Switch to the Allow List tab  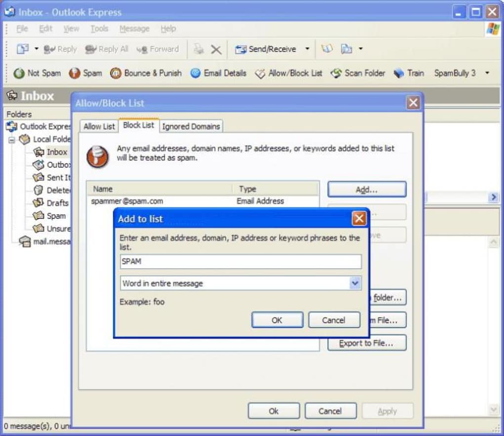pyautogui.click(x=99, y=126)
